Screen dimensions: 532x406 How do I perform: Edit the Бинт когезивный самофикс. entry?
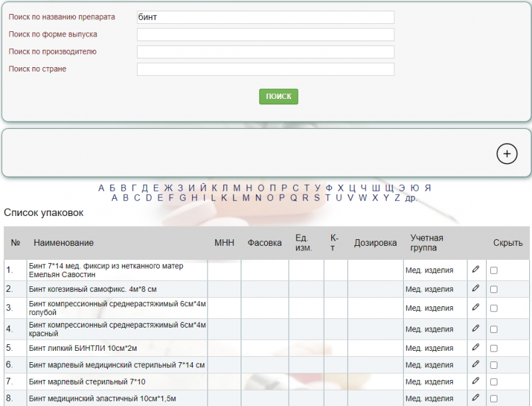[x=475, y=289]
